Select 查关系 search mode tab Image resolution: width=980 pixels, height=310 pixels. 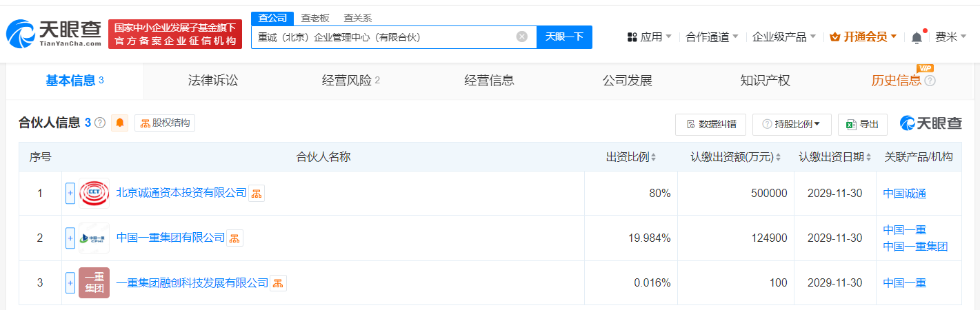[x=358, y=18]
